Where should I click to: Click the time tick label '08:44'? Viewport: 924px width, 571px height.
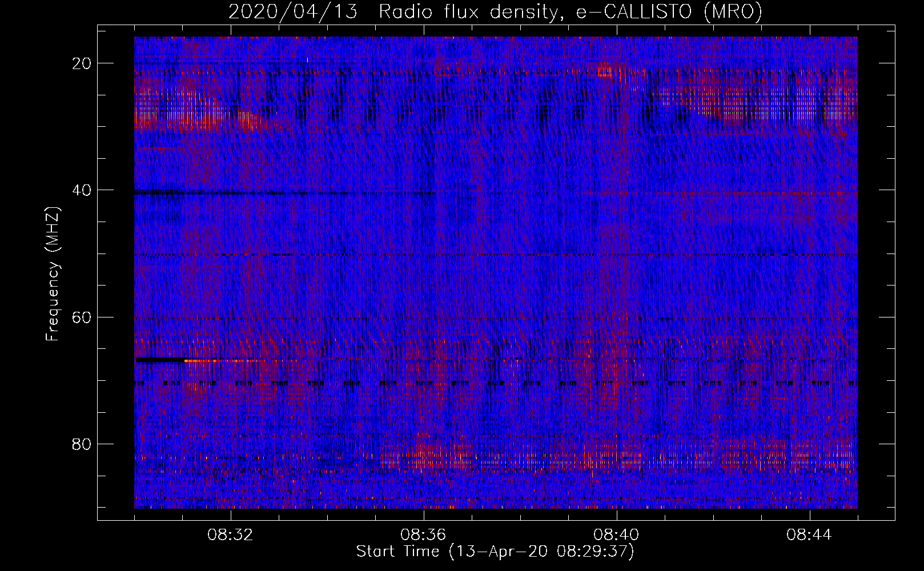coord(809,535)
